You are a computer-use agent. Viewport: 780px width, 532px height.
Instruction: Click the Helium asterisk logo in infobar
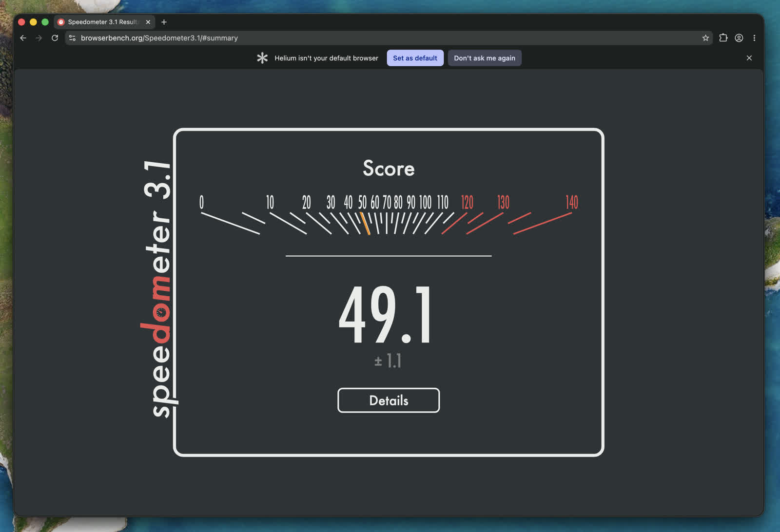click(262, 58)
